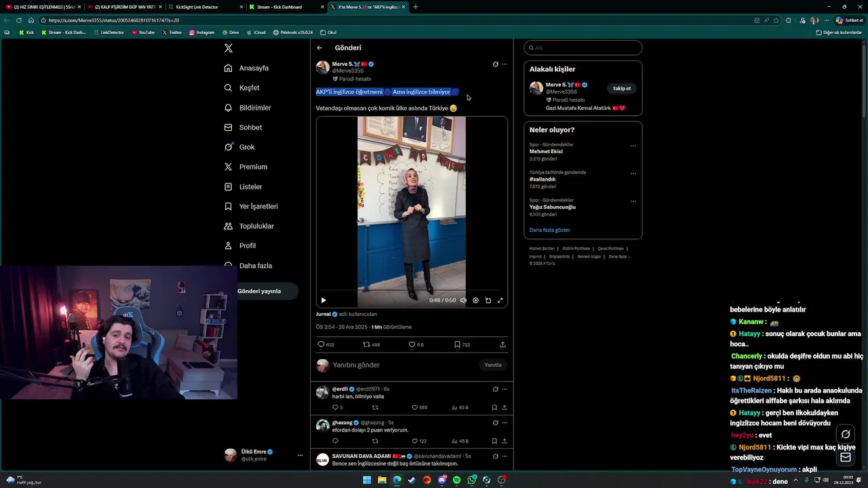
Task: Open File Explorer from the taskbar
Action: coord(382,480)
